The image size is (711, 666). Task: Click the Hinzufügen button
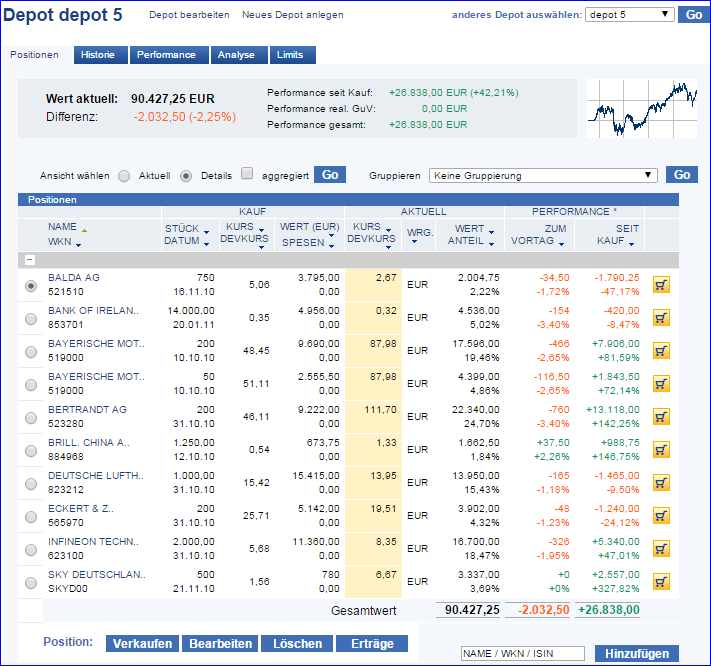tap(637, 653)
